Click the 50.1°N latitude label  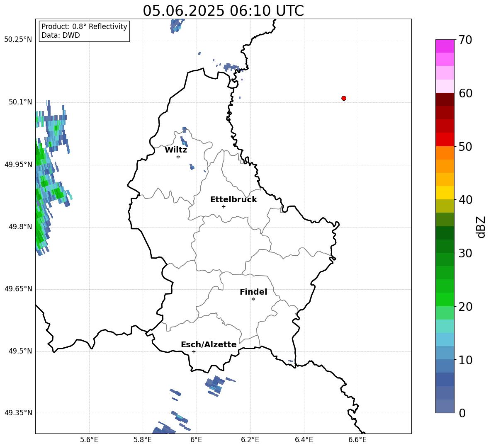(20, 102)
